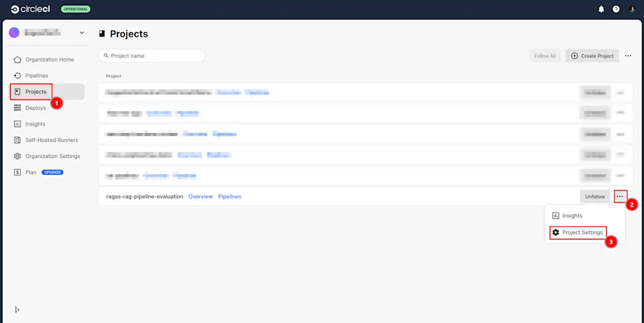
Task: Click the Organization Settings gear icon
Action: [17, 156]
